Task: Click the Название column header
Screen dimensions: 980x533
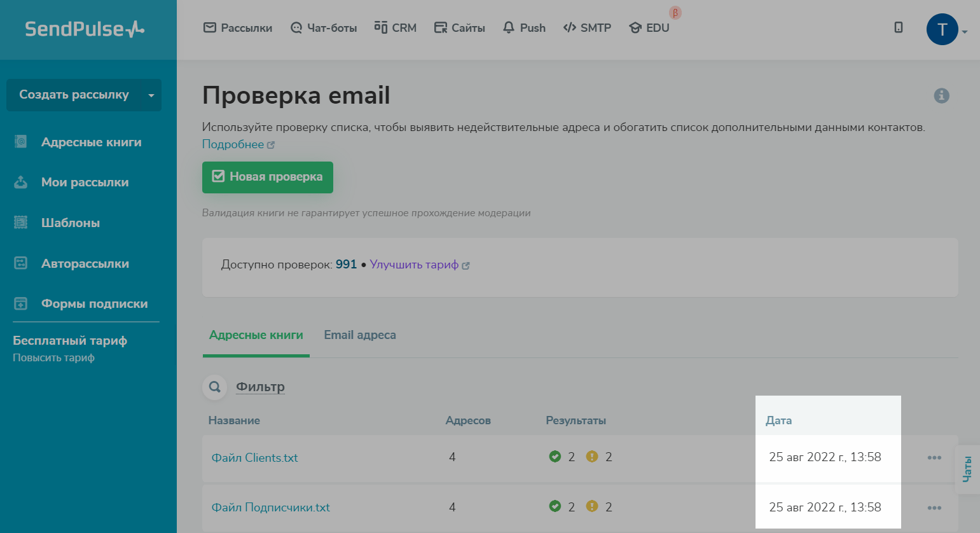Action: (x=234, y=420)
